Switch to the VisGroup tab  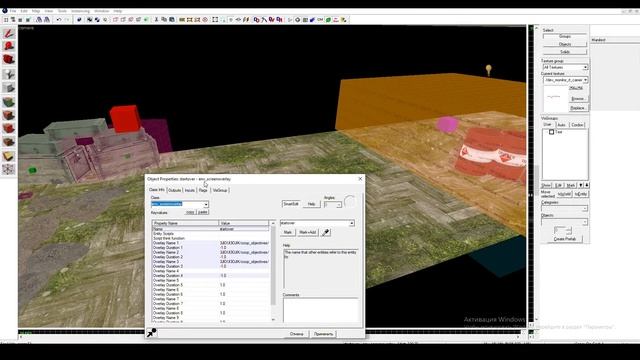click(x=220, y=190)
